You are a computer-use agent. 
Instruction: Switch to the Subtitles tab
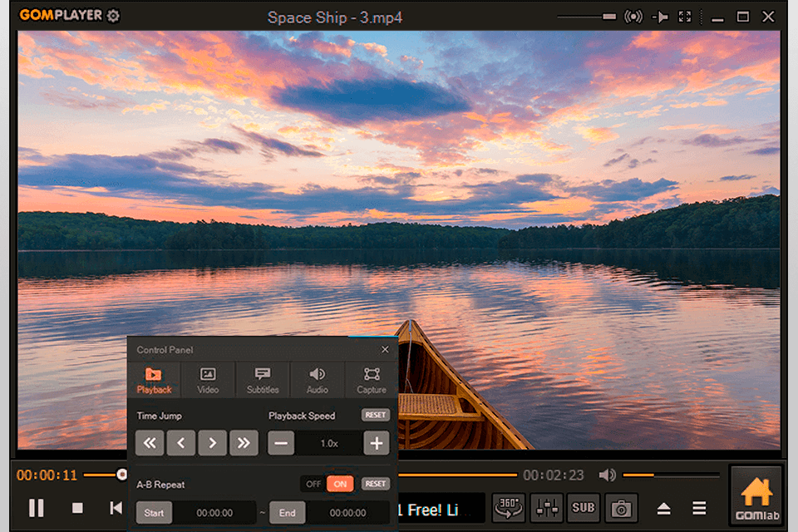(x=263, y=380)
